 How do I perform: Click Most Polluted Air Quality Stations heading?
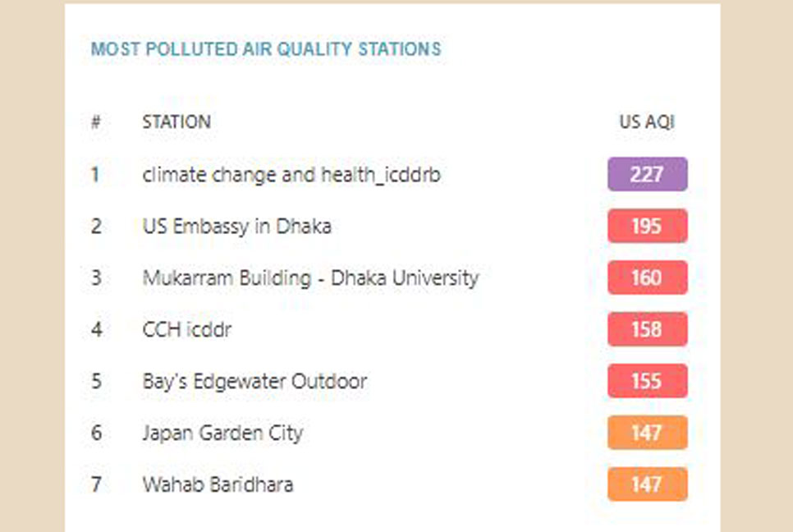tap(266, 49)
